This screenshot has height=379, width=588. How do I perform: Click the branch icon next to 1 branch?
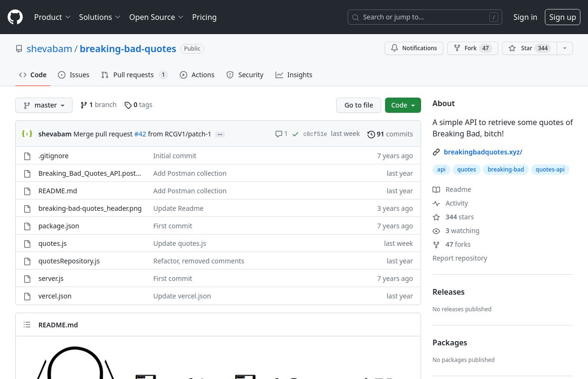click(x=84, y=105)
